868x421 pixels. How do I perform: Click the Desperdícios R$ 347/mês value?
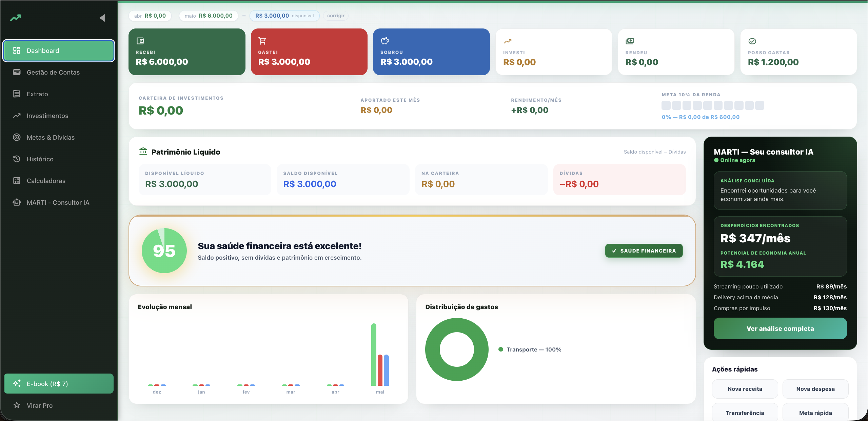pos(755,238)
